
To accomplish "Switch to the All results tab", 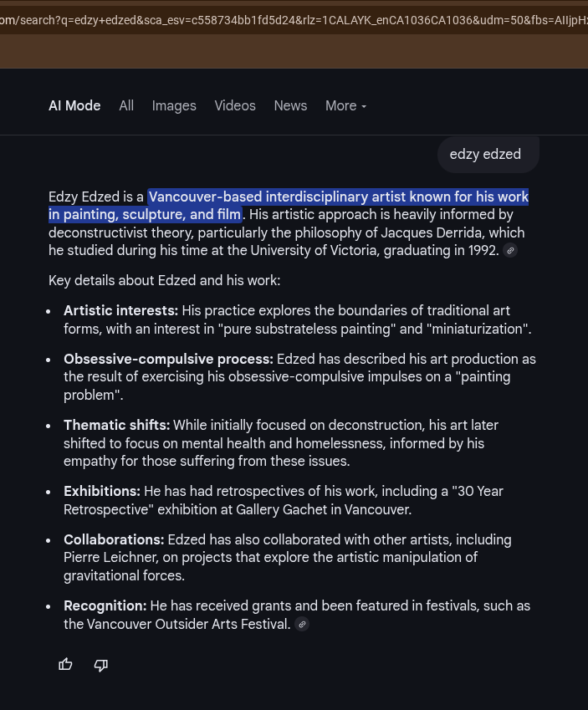I will click(126, 105).
